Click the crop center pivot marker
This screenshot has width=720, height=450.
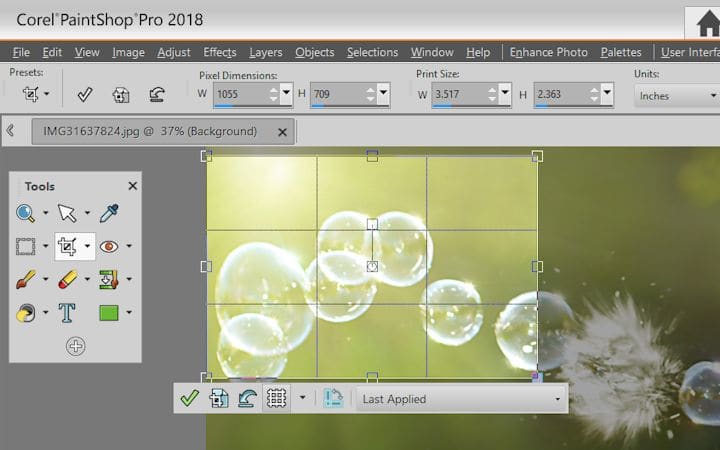coord(372,266)
